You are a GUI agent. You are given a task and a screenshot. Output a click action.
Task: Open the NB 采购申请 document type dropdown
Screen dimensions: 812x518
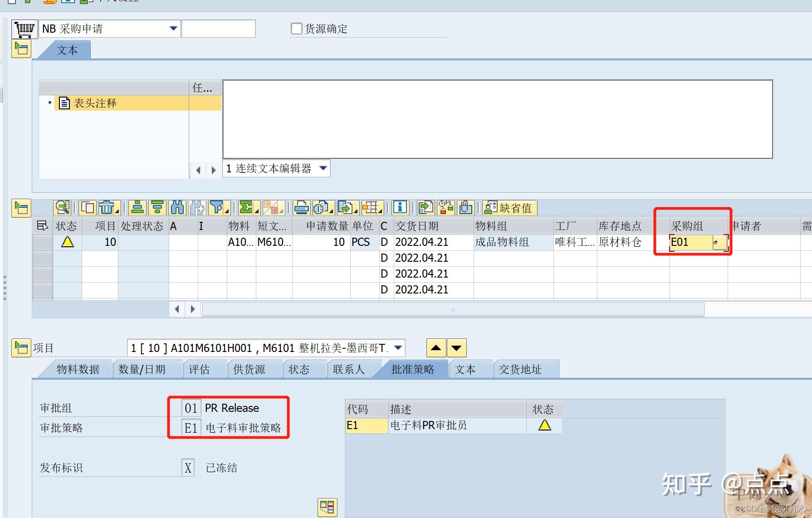click(173, 28)
